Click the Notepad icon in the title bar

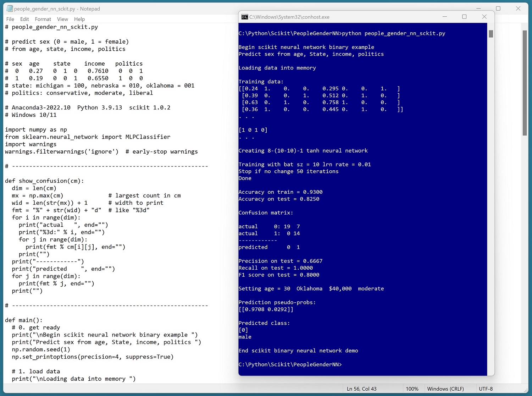[10, 9]
